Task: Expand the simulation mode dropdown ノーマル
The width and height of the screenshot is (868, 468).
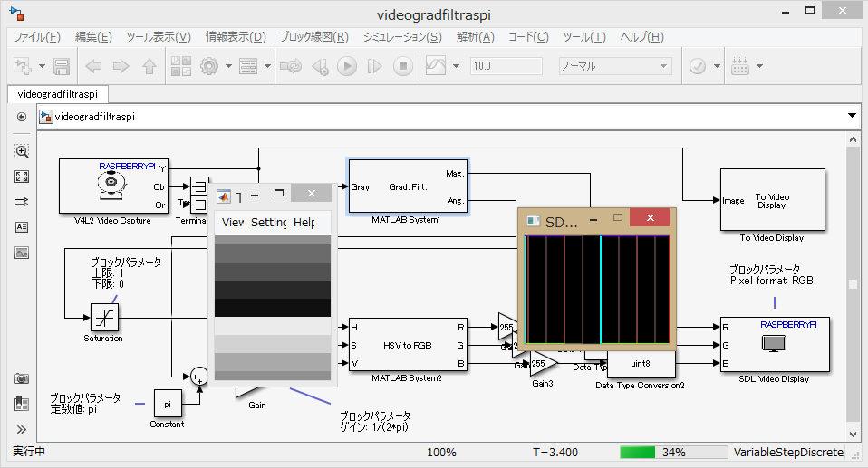Action: (664, 66)
